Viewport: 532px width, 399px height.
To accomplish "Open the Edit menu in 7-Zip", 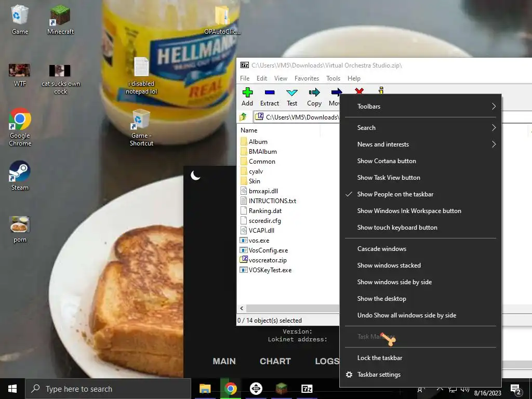I will [x=262, y=78].
